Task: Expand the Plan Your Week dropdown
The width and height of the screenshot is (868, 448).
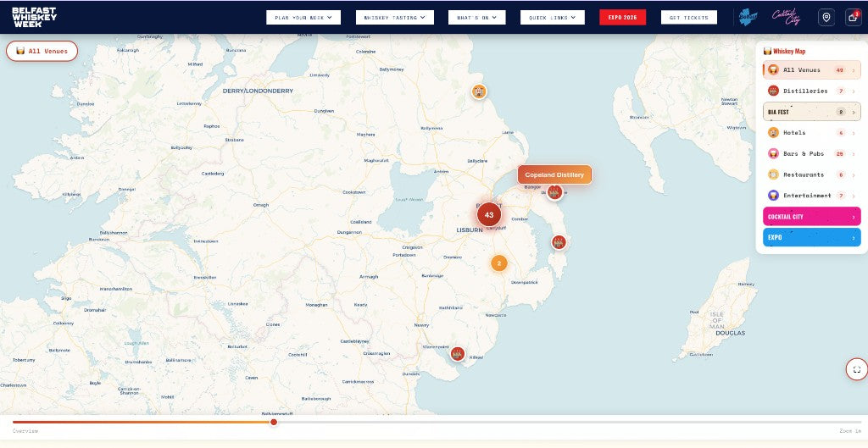Action: [303, 17]
